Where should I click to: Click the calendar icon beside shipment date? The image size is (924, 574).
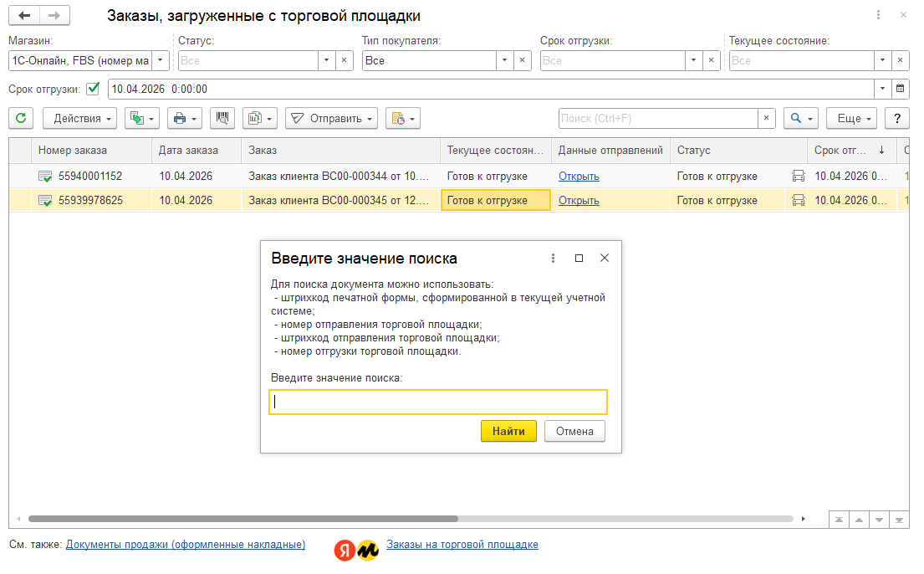(900, 89)
